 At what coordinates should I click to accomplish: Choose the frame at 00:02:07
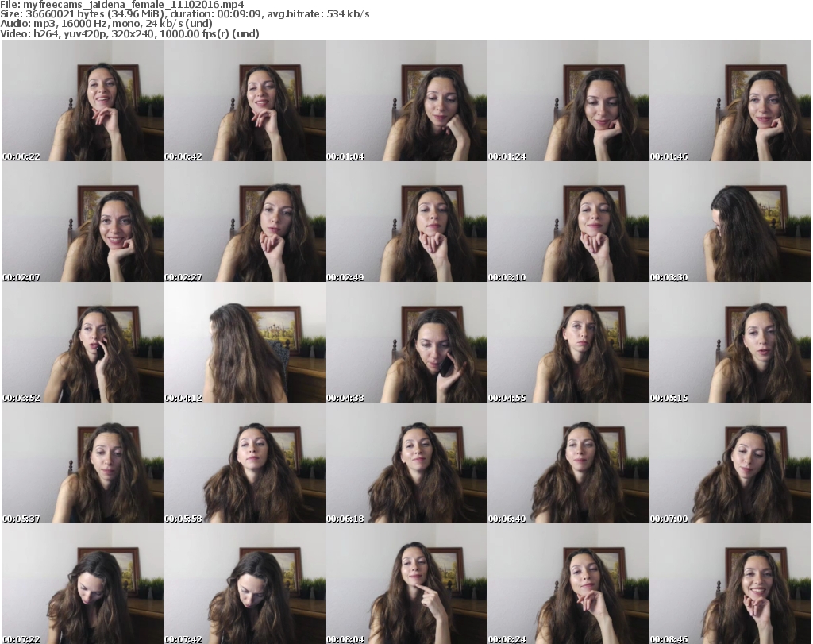[83, 222]
